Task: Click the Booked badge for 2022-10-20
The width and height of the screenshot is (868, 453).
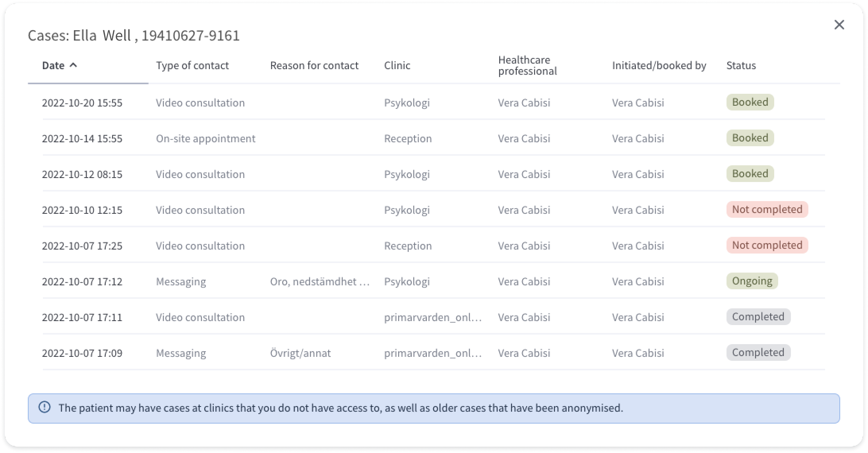Action: (750, 102)
